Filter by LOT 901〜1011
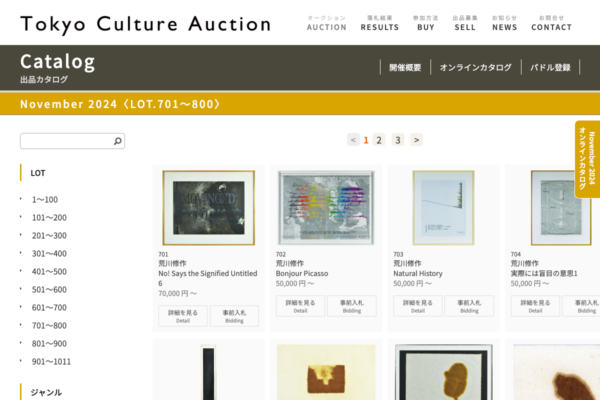This screenshot has width=600, height=400. pyautogui.click(x=51, y=362)
